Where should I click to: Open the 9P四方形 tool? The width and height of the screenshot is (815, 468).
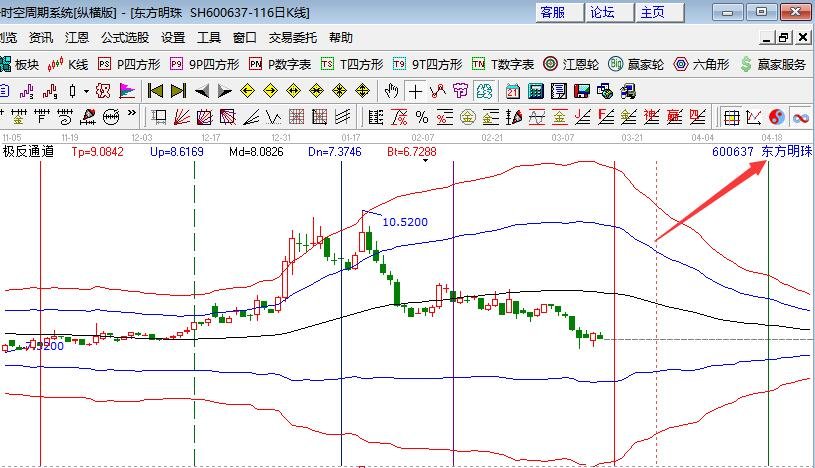coord(205,64)
